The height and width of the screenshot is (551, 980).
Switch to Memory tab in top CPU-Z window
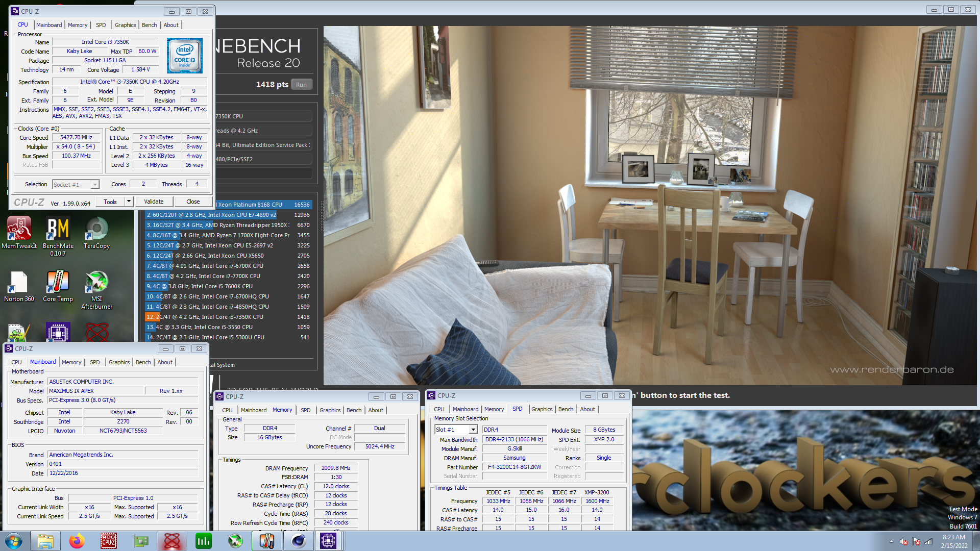[x=78, y=25]
